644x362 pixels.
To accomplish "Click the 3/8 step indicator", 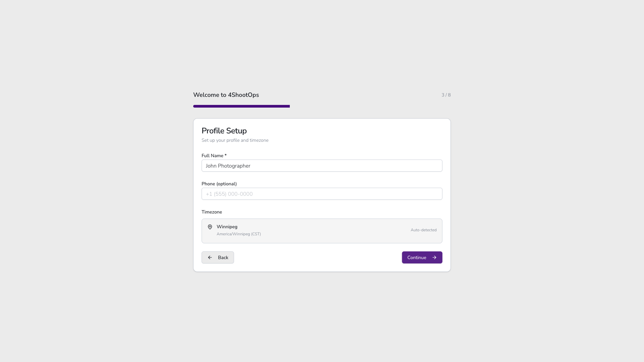I will point(446,95).
